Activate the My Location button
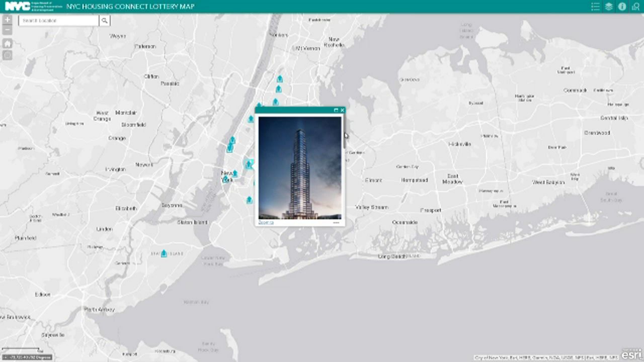 tap(8, 55)
